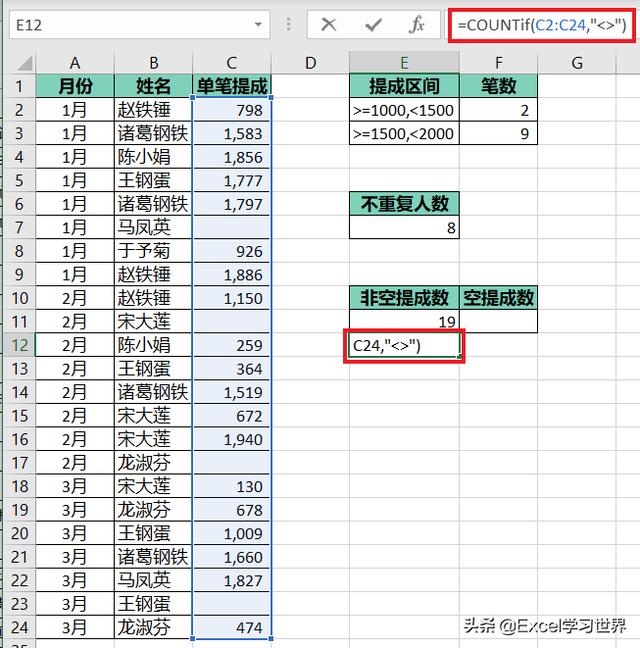This screenshot has width=640, height=648.
Task: Click the cell with value 1,583
Action: click(x=231, y=133)
